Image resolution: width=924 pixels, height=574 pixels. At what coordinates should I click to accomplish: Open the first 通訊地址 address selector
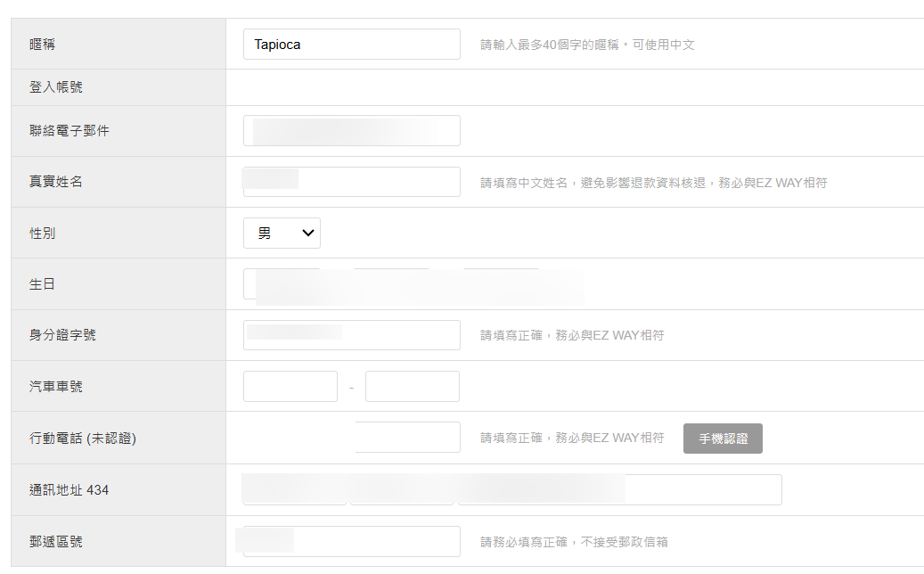coord(294,489)
